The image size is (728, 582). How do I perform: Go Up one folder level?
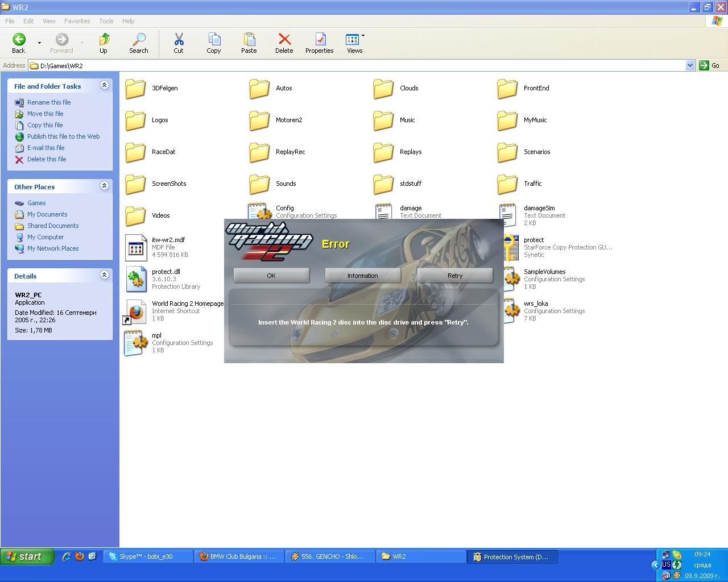[104, 43]
